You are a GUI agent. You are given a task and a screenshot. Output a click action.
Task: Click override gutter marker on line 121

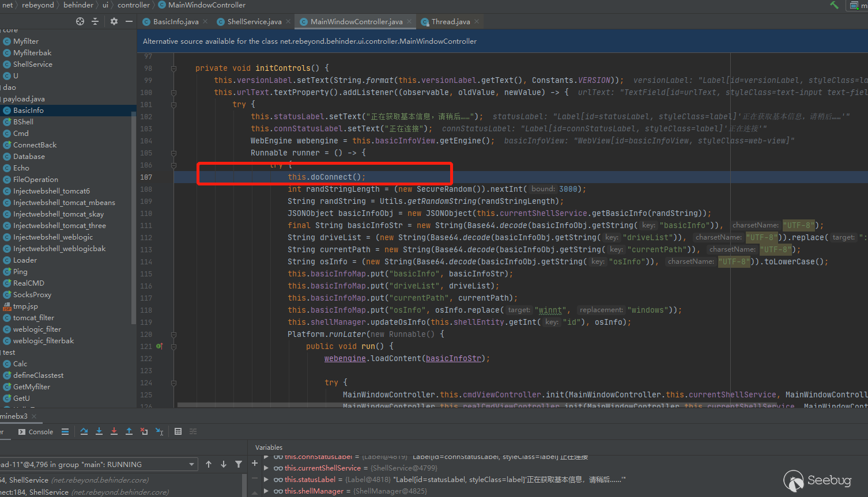[x=160, y=346]
